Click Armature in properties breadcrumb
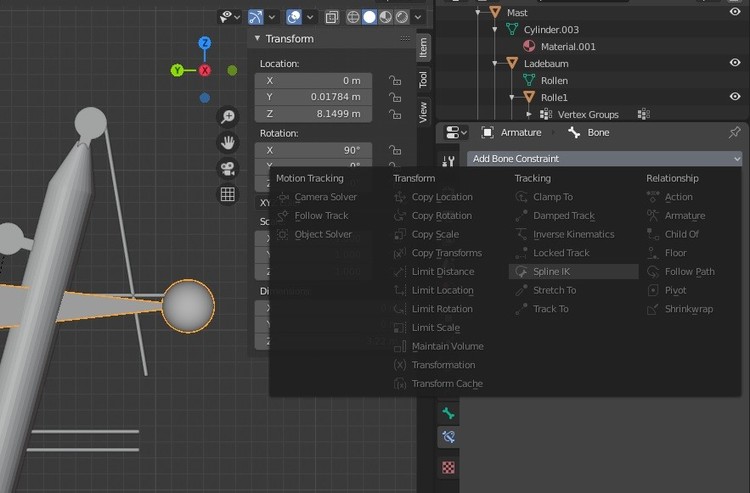This screenshot has height=493, width=750. click(x=521, y=132)
